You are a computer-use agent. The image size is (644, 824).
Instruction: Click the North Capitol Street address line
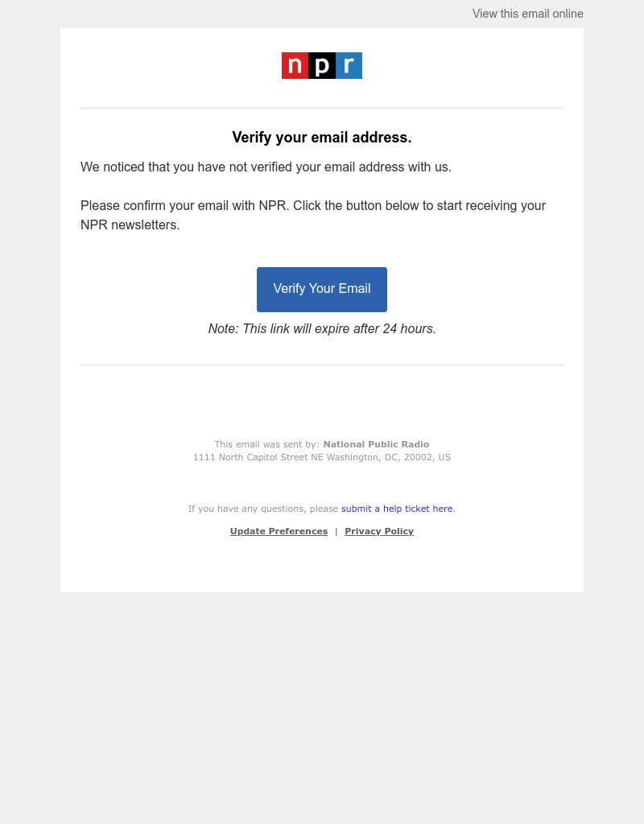click(x=322, y=457)
